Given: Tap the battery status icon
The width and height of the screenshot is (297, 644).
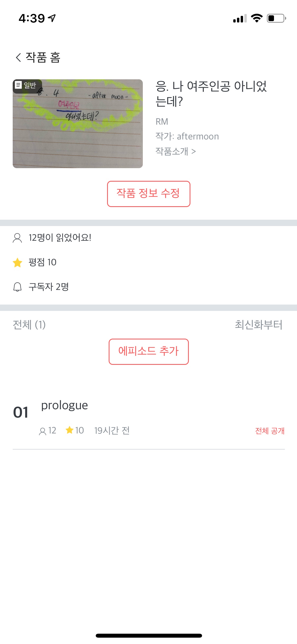Looking at the screenshot, I should tap(276, 18).
